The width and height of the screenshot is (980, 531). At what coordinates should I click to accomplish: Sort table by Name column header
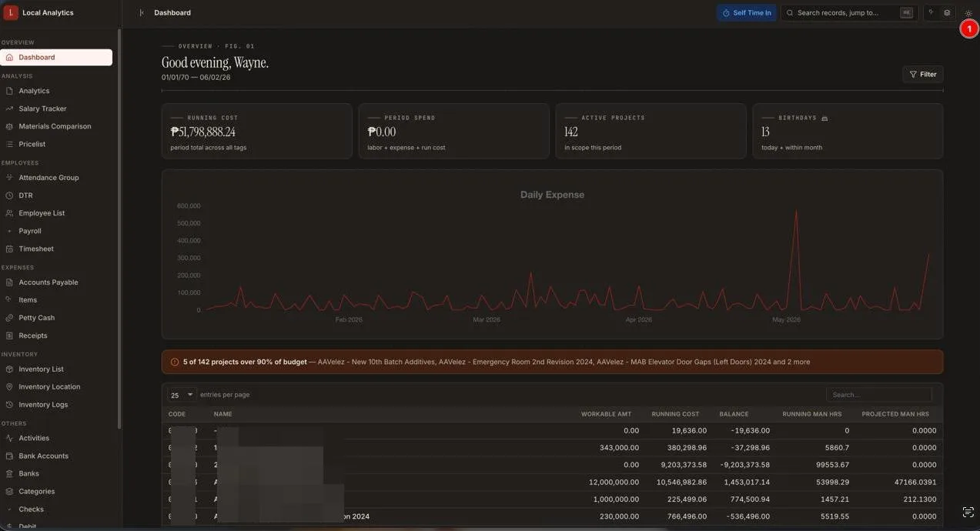pyautogui.click(x=222, y=414)
